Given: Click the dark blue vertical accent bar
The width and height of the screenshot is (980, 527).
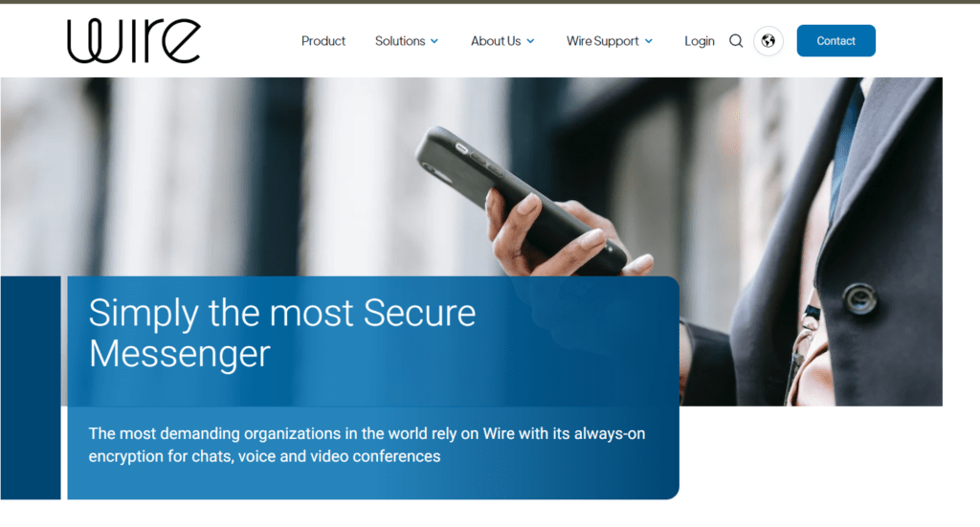Looking at the screenshot, I should (31, 387).
